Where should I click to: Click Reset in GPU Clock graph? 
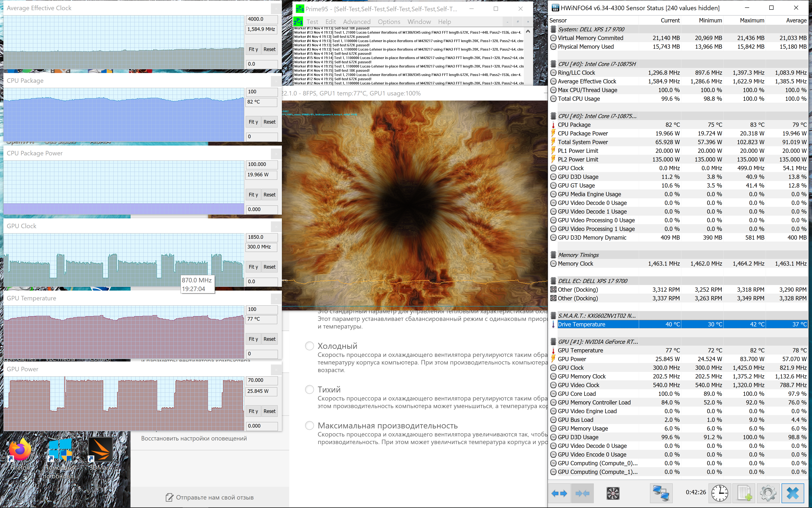269,267
